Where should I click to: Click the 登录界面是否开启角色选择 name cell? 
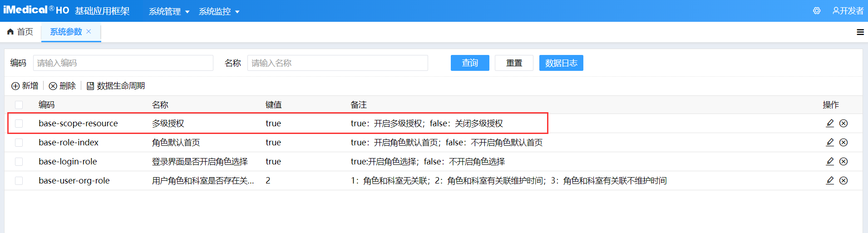click(x=200, y=161)
